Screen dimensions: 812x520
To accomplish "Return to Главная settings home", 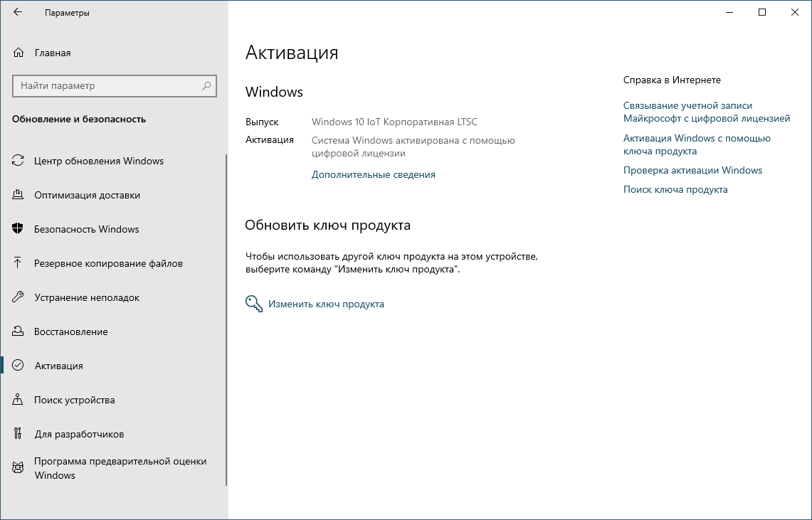I will coord(113,53).
